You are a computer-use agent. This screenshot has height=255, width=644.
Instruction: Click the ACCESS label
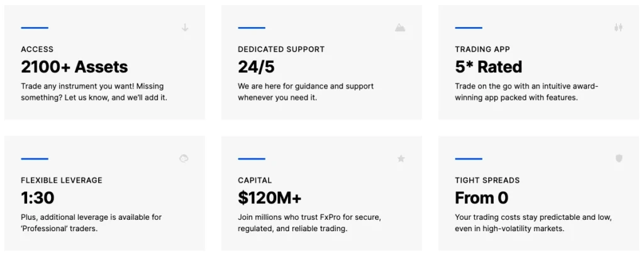point(37,49)
